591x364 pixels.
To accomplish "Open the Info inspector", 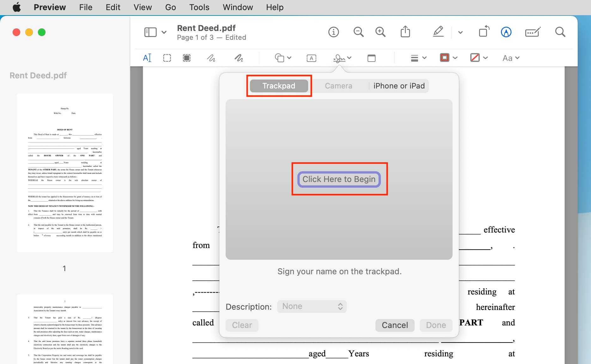I will click(x=333, y=32).
